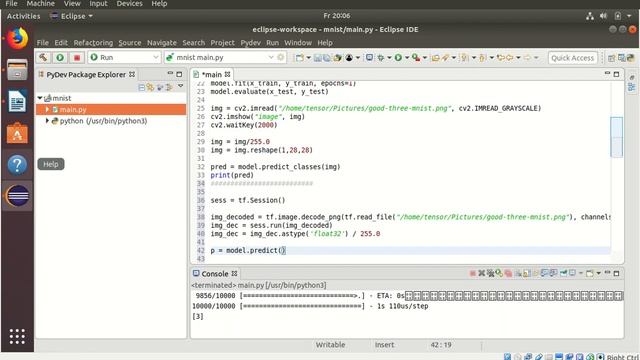Screen dimensions: 640x360
Task: Click Show Applications grid in dock
Action: 17,336
